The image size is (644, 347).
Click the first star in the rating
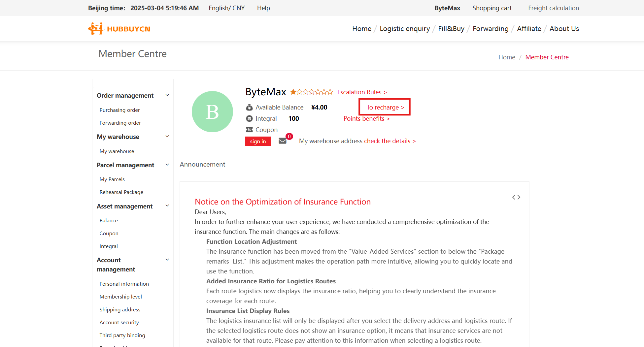pyautogui.click(x=292, y=92)
